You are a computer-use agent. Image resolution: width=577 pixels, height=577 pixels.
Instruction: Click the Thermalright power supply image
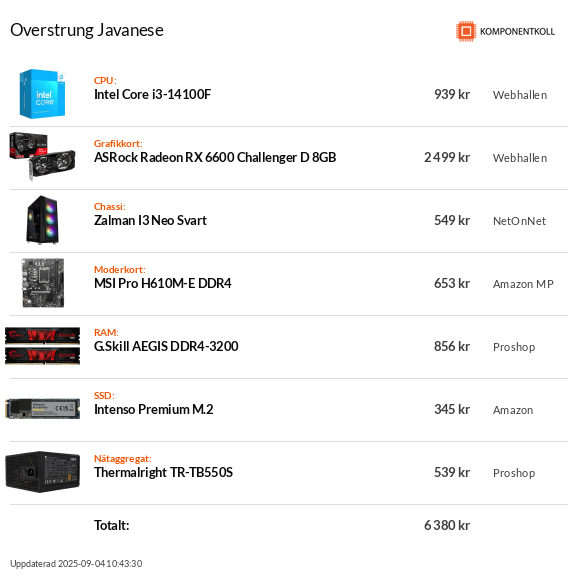(42, 472)
